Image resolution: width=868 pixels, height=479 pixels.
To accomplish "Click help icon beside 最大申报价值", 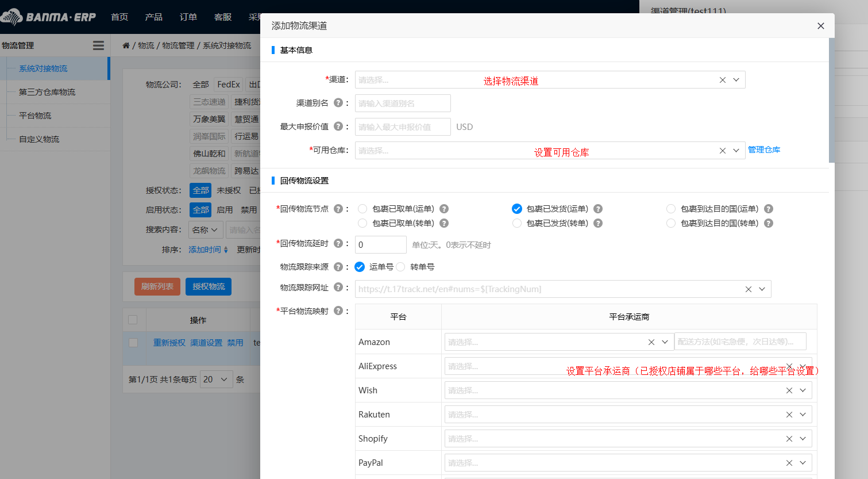I will click(338, 127).
